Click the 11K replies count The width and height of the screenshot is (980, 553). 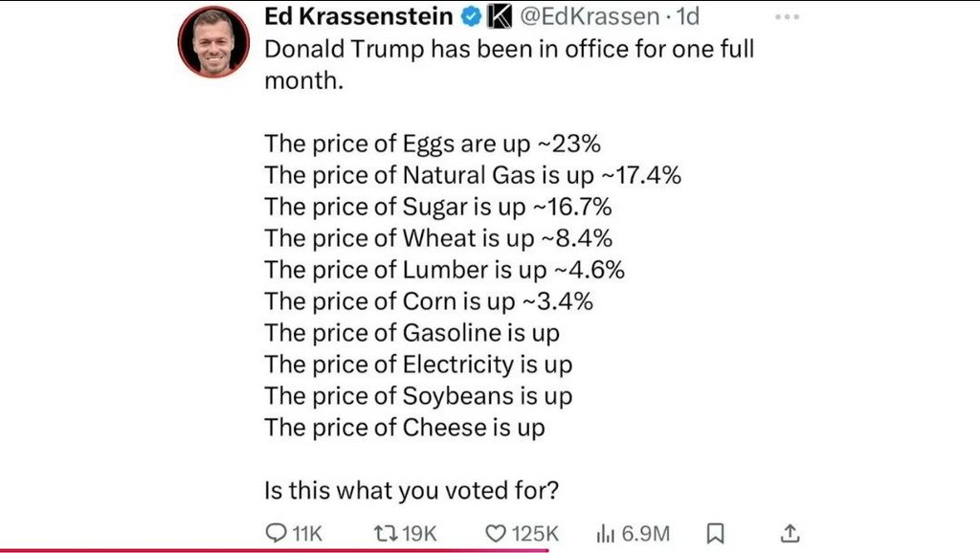click(x=305, y=533)
